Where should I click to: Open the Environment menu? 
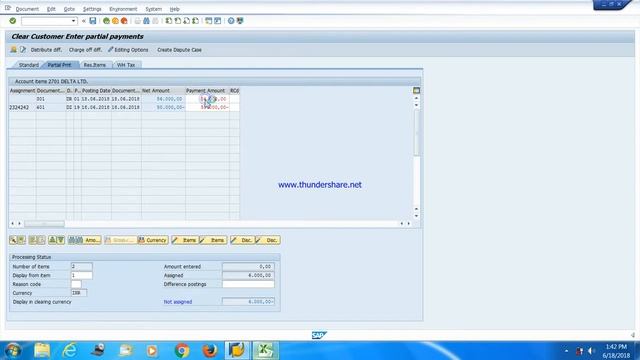pos(123,9)
